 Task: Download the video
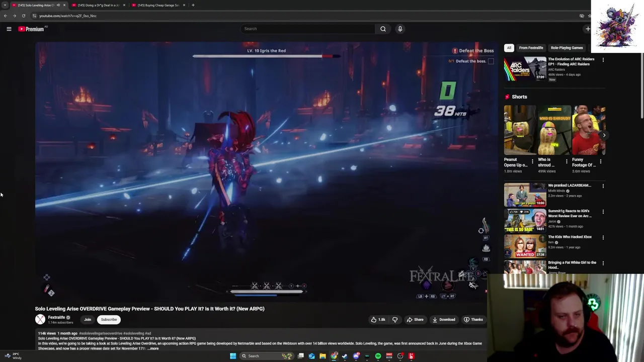(x=444, y=320)
